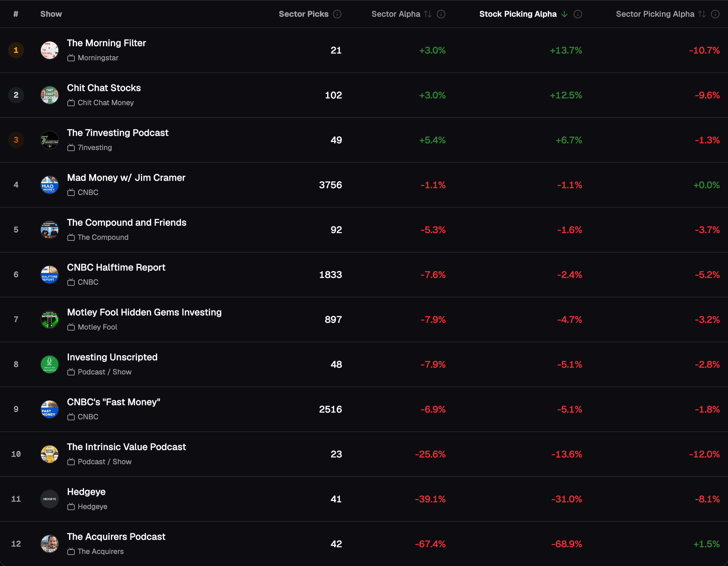Image resolution: width=728 pixels, height=566 pixels.
Task: Sort by Sector Alpha using arrows icon
Action: (428, 14)
